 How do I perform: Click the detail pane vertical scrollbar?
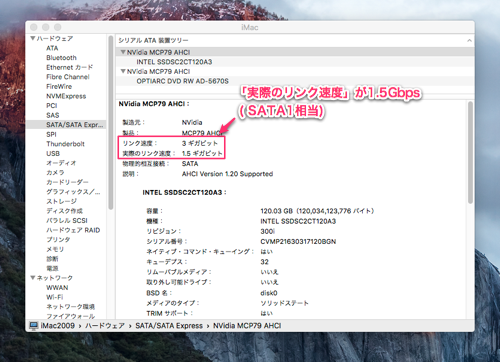[x=470, y=152]
